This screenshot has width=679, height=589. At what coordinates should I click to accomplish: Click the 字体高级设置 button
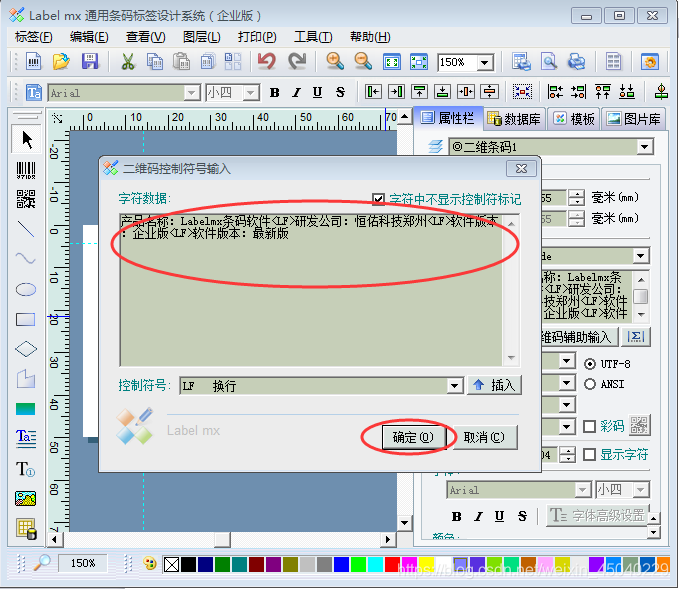[x=598, y=515]
